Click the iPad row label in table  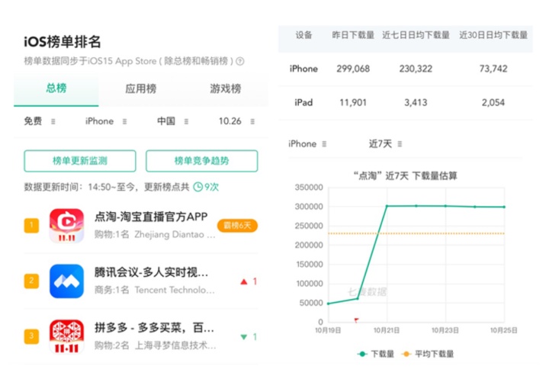(303, 103)
